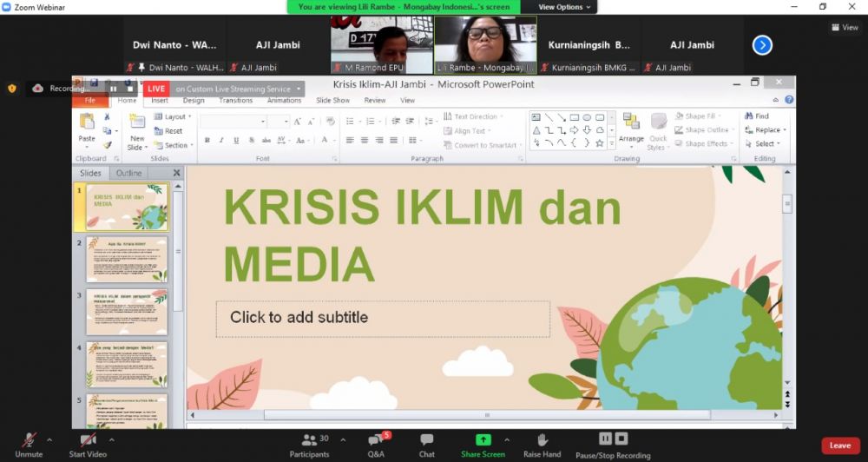Leave the webinar
Viewport: 868px width, 462px height.
click(x=839, y=445)
